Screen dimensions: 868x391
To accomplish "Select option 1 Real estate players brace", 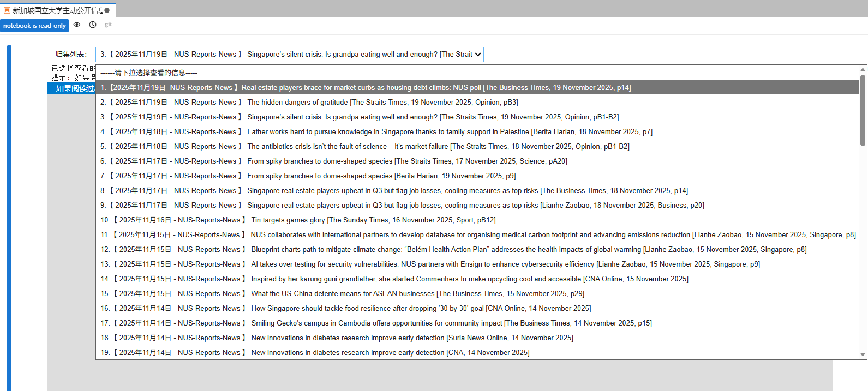I will [x=477, y=87].
